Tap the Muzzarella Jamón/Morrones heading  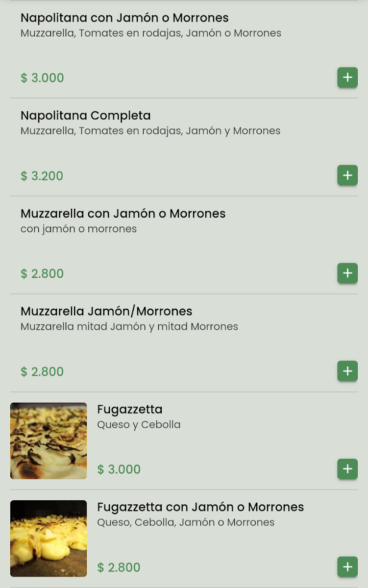coord(106,311)
